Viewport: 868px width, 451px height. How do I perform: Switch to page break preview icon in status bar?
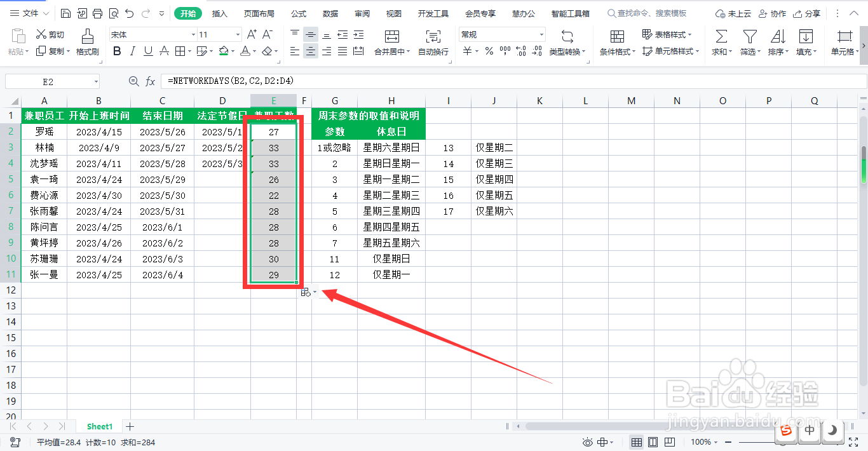point(669,442)
